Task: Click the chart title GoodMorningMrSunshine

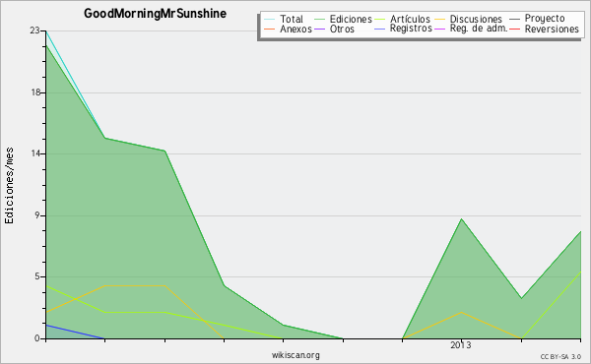Action: coord(155,14)
